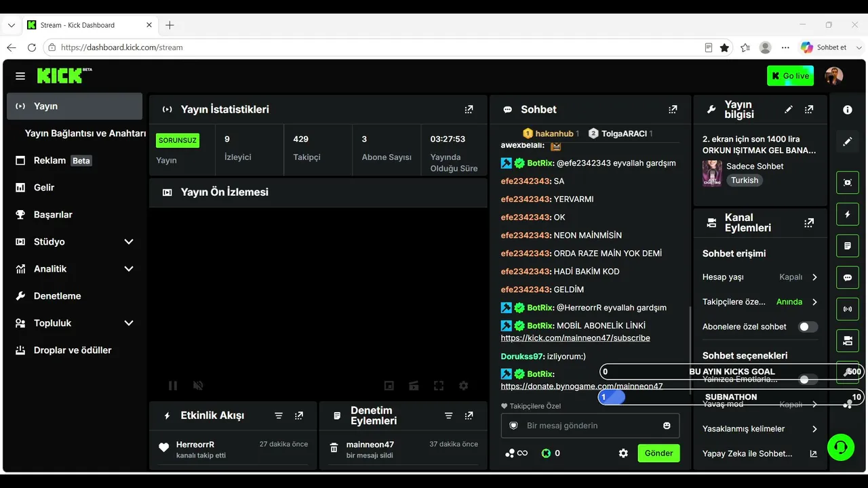Send chat message with Gönder button
The image size is (868, 488).
pyautogui.click(x=658, y=453)
